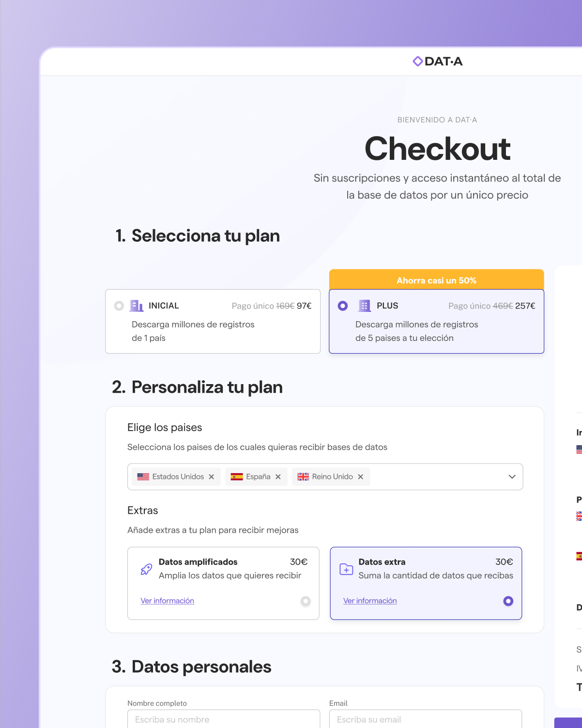Click the folder-plus icon for Datos extra

(x=346, y=569)
